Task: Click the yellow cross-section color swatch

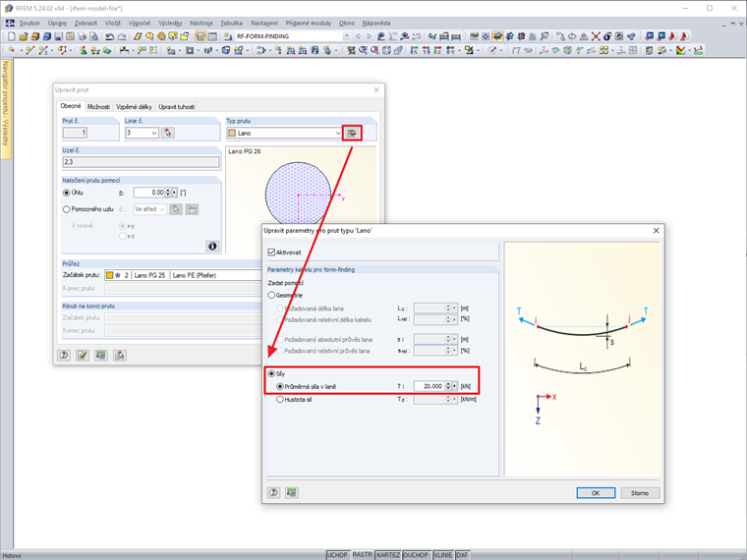Action: pos(109,275)
